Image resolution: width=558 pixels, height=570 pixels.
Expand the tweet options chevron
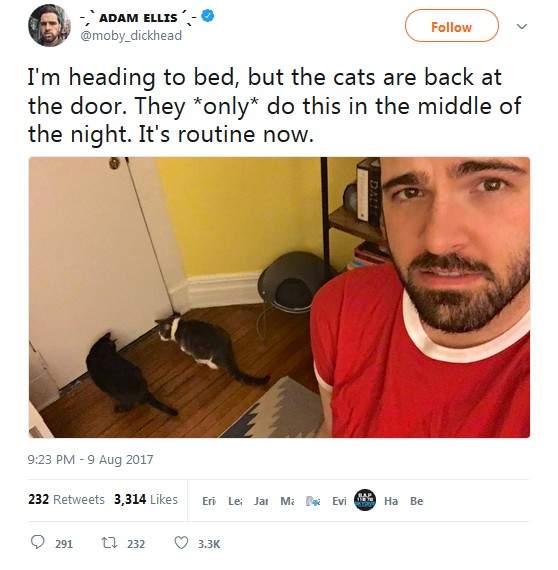(x=522, y=26)
